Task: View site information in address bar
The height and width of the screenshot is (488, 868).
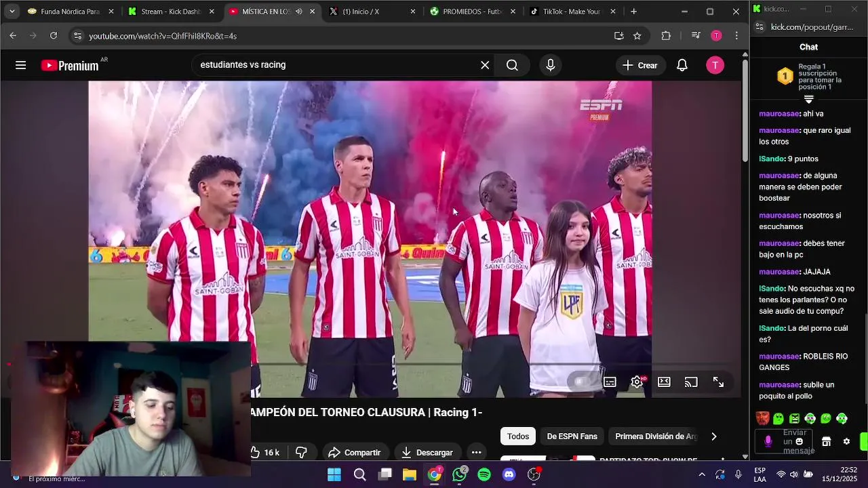Action: coord(77,35)
